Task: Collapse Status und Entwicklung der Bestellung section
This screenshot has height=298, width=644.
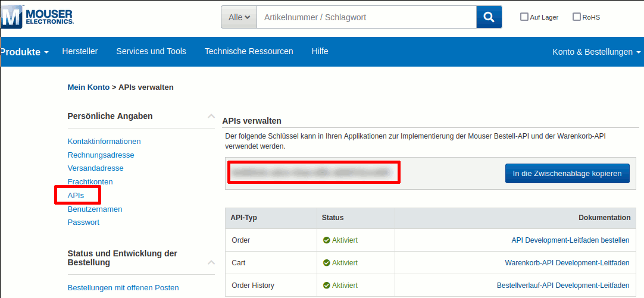Action: point(211,262)
